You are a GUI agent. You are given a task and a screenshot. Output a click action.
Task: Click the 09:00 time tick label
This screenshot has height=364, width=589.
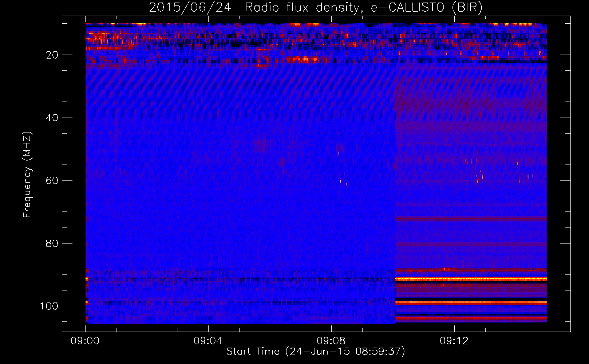point(85,341)
